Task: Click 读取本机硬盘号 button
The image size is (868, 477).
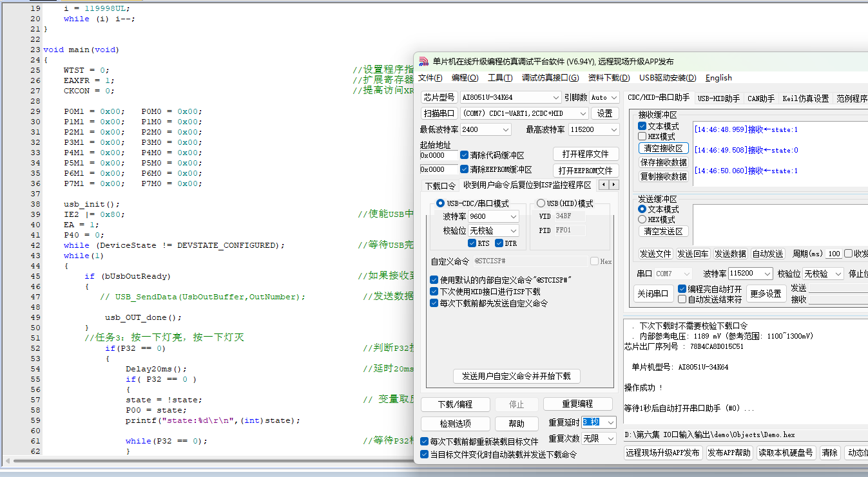Action: [786, 453]
